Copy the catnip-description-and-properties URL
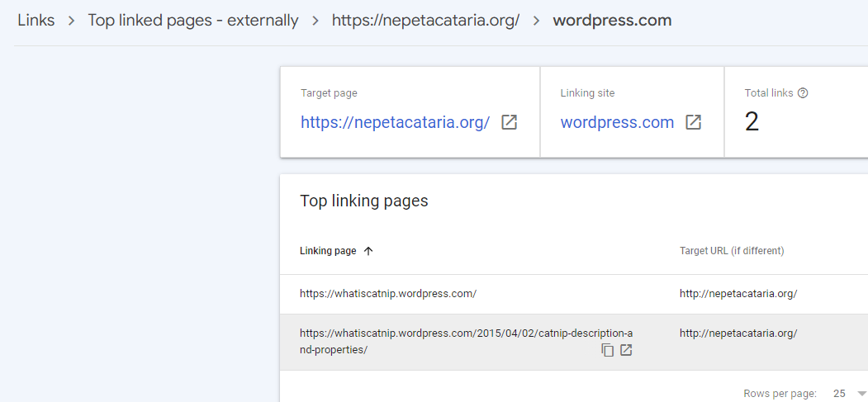Viewport: 868px width, 402px height. point(608,350)
